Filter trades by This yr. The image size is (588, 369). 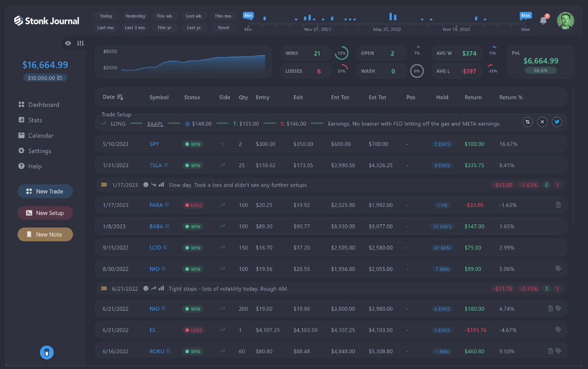165,27
